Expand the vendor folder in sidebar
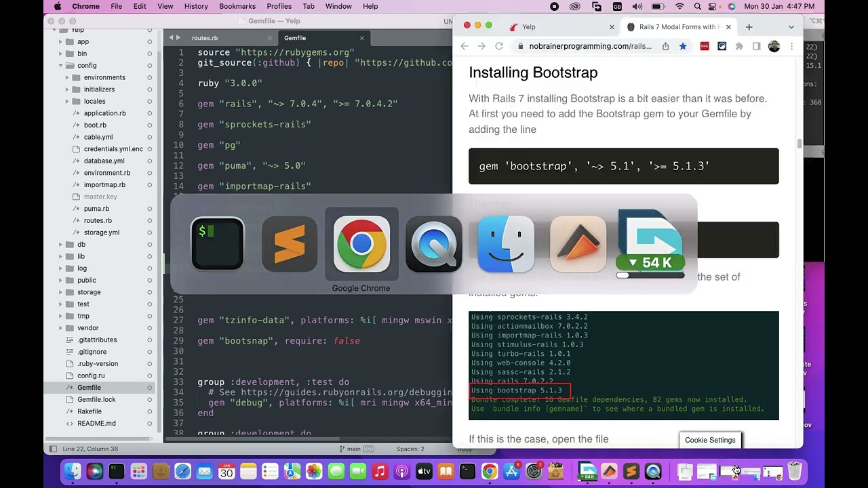The width and height of the screenshot is (868, 488). click(x=60, y=328)
